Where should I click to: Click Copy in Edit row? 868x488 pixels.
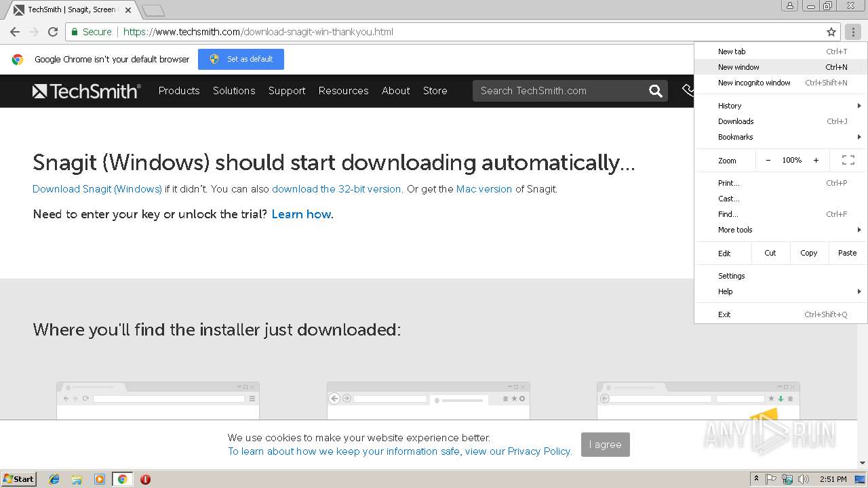(x=809, y=253)
